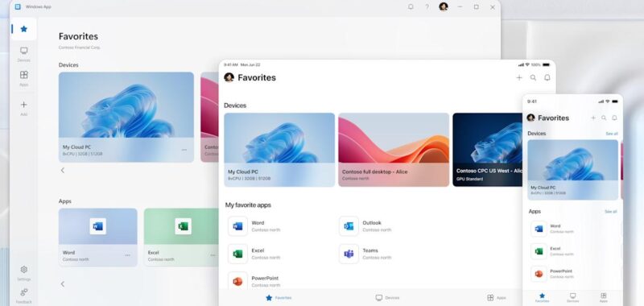Image resolution: width=644 pixels, height=306 pixels.
Task: Click search magnifier in tablet header
Action: [x=533, y=77]
